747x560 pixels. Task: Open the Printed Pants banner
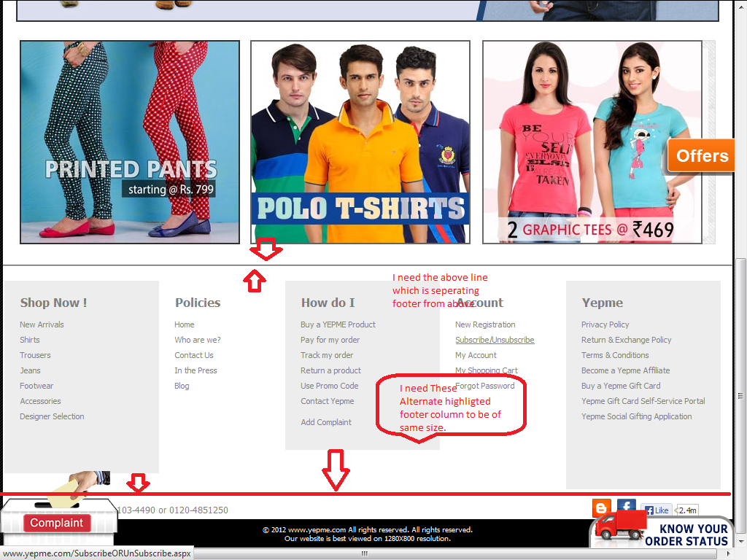[x=130, y=142]
